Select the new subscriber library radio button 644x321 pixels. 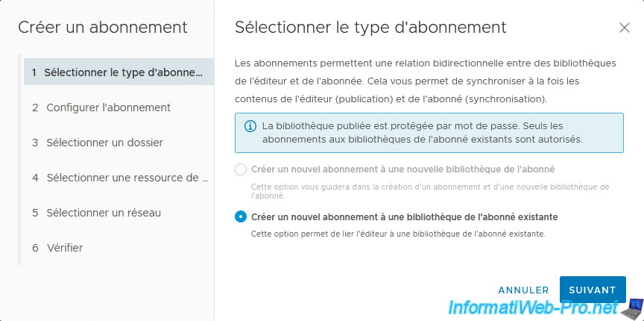[x=241, y=169]
